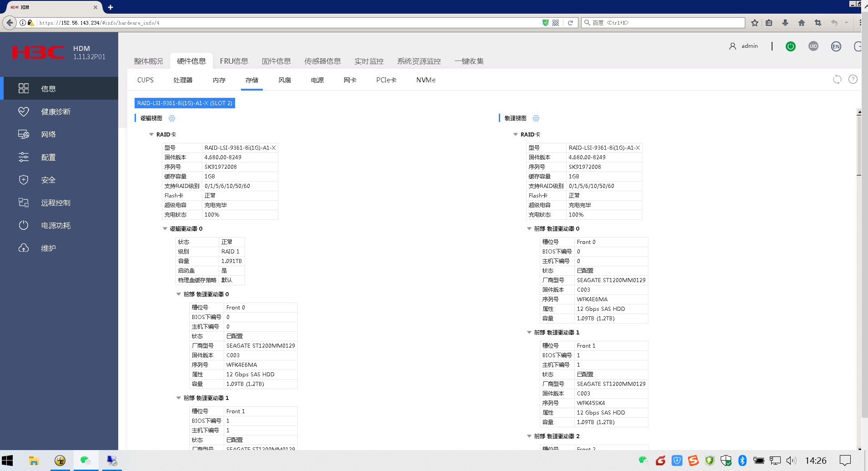Switch language with the EN icon

(836, 46)
